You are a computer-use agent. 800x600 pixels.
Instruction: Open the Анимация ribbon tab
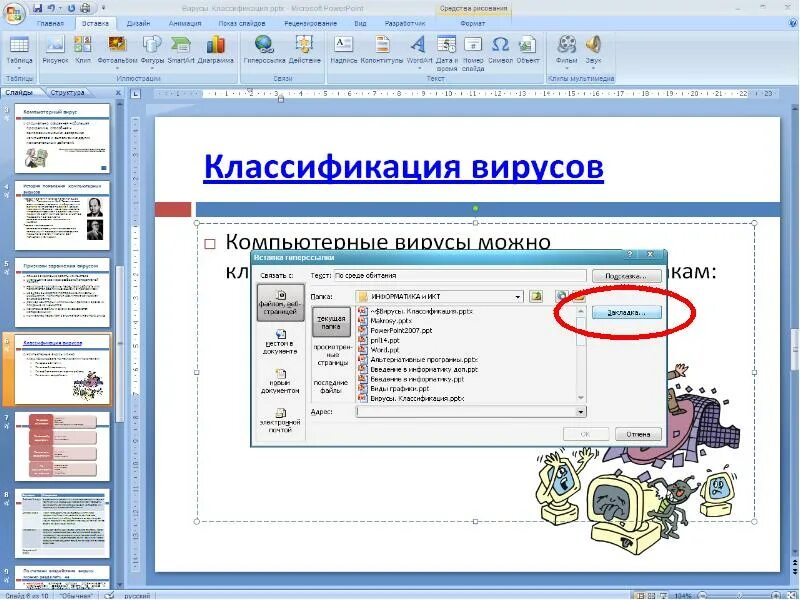click(x=185, y=23)
